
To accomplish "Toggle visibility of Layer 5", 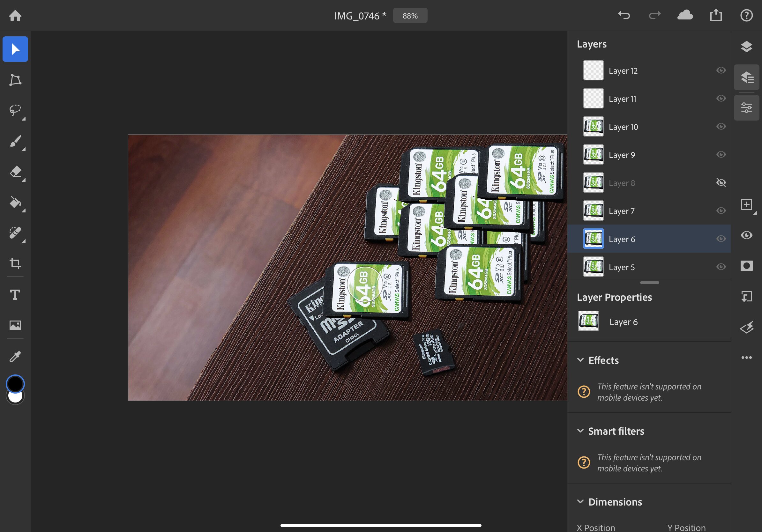I will [721, 267].
